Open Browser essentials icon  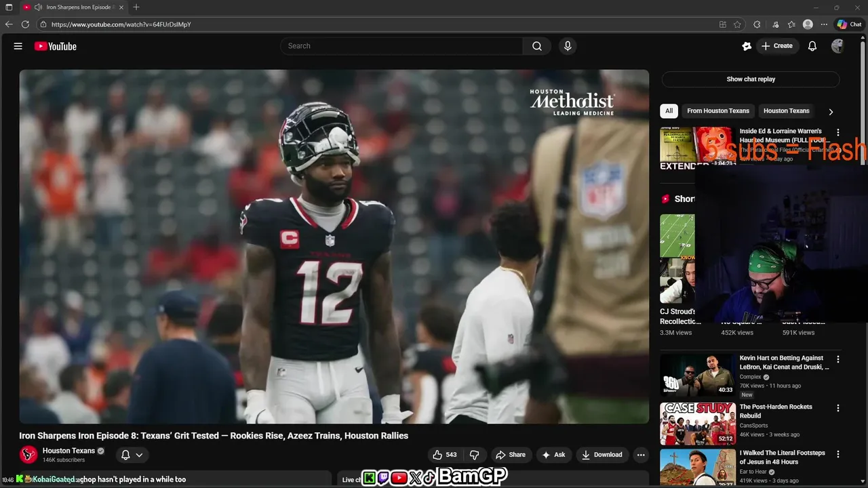coord(776,24)
